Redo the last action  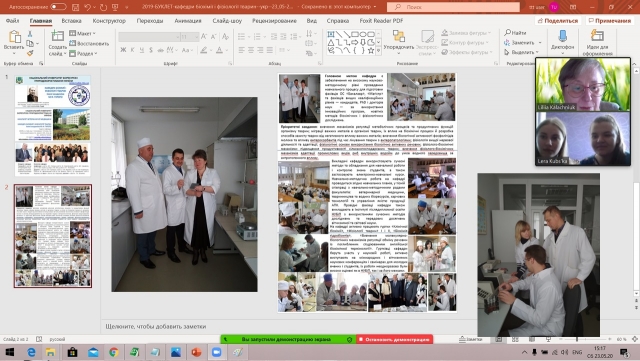103,7
